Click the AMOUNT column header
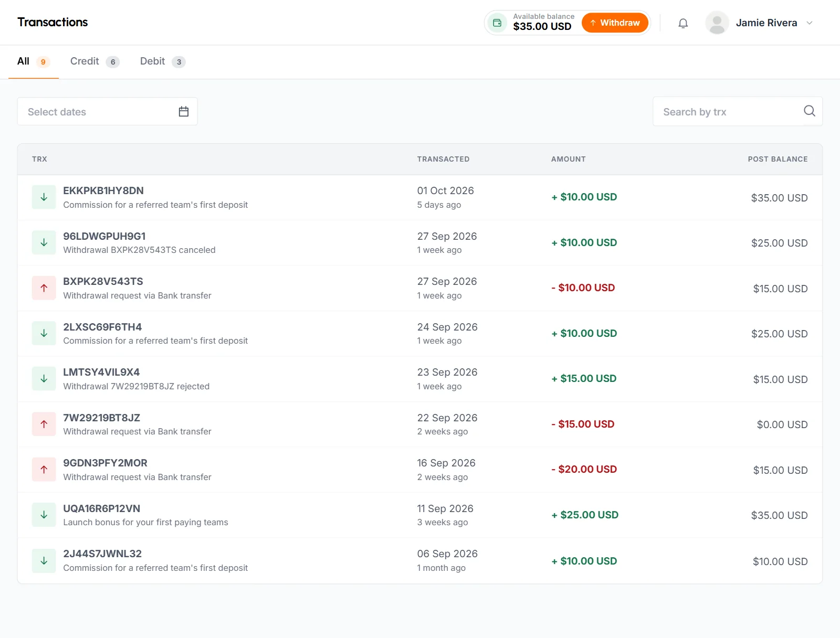This screenshot has height=638, width=840. [568, 159]
